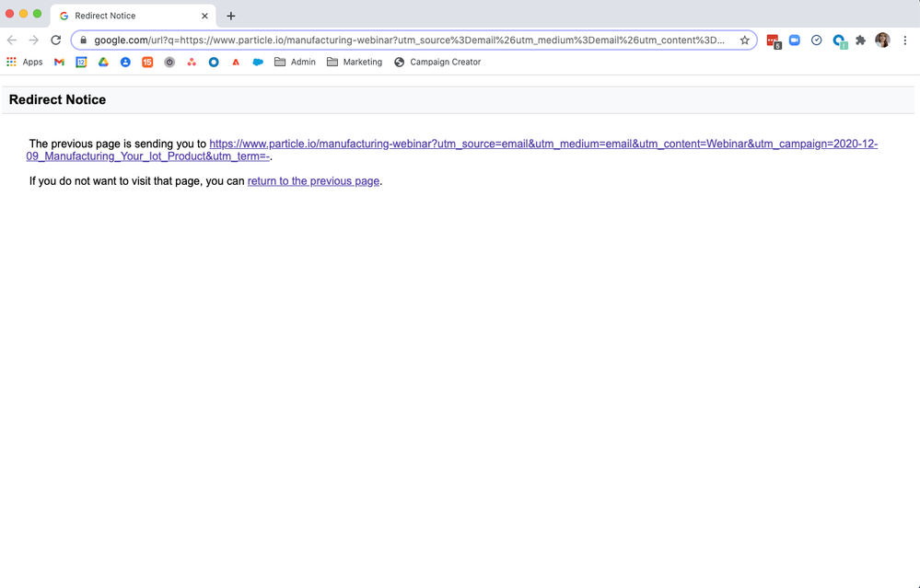This screenshot has height=588, width=920.
Task: Open the Gmail bookmark
Action: click(x=59, y=63)
